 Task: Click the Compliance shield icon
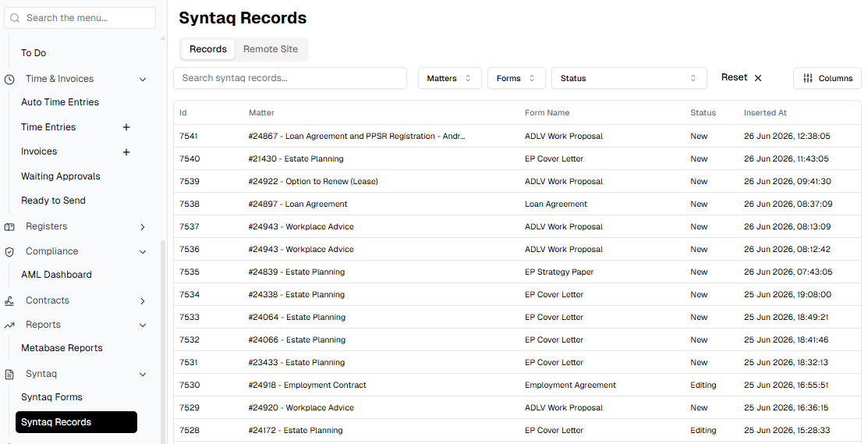click(x=9, y=252)
